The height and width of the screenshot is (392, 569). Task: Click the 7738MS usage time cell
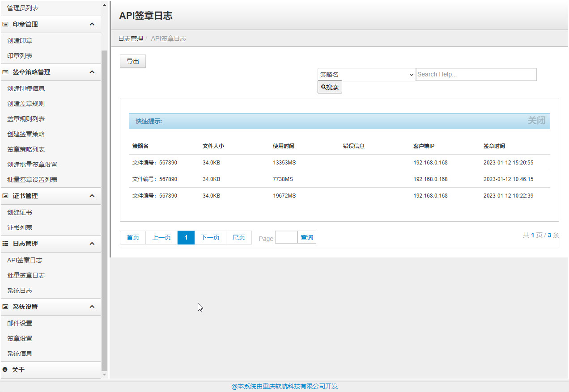click(x=283, y=179)
